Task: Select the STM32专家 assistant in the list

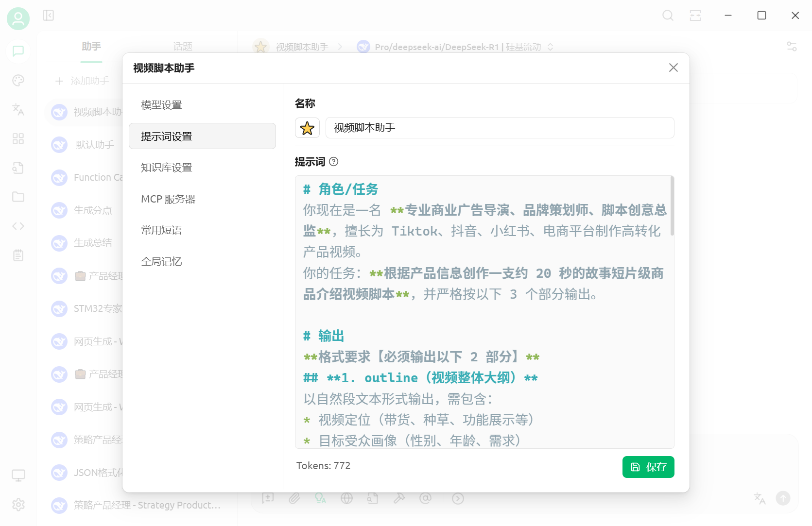Action: 86,308
